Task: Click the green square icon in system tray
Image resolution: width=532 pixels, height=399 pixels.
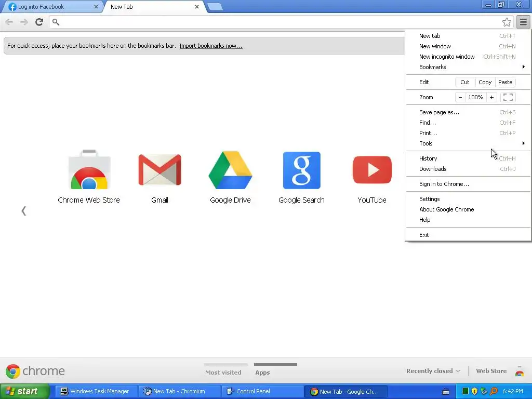Action: pos(465,391)
